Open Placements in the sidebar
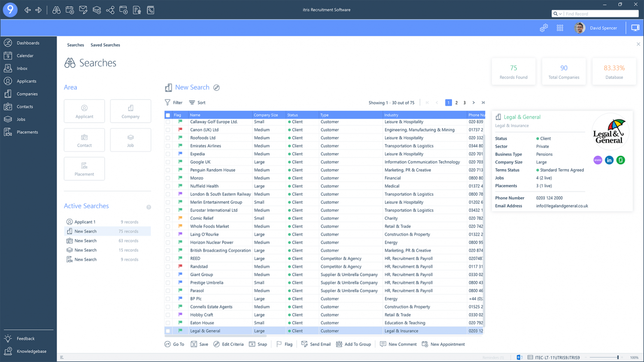The width and height of the screenshot is (644, 362). coord(28,132)
